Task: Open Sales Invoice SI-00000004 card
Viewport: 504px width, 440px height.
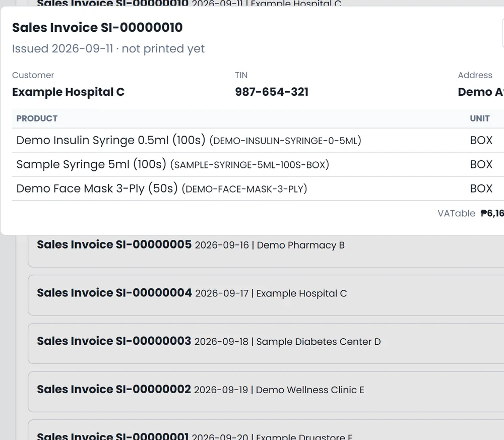Action: [266, 295]
